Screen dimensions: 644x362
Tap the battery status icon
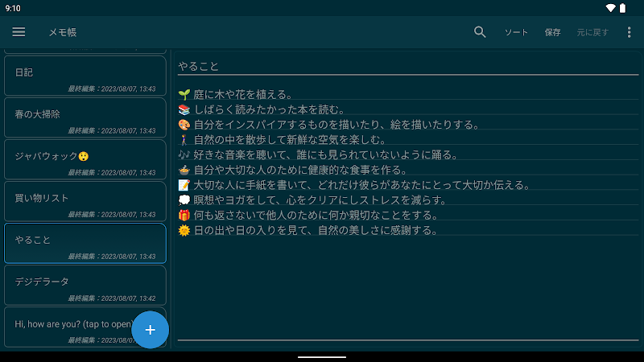(x=622, y=8)
